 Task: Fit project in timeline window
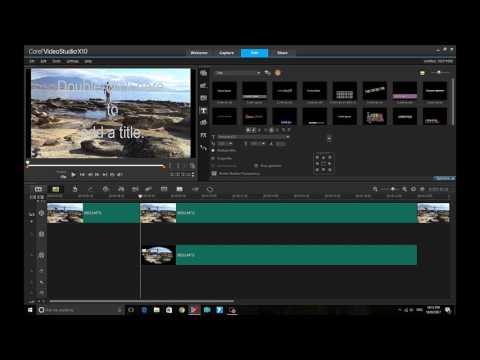(413, 189)
